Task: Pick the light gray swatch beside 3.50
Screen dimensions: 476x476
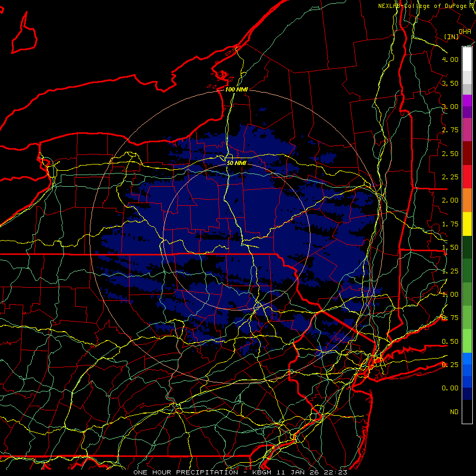Action: 467,77
